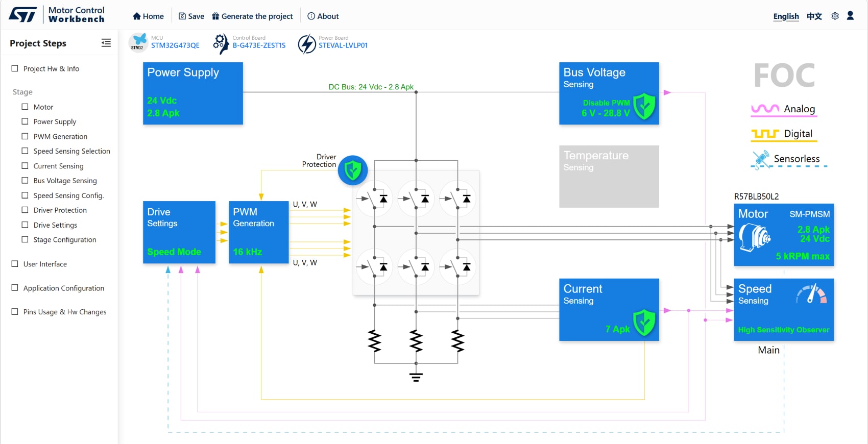Tick the PWM Generation checkbox

coord(25,136)
